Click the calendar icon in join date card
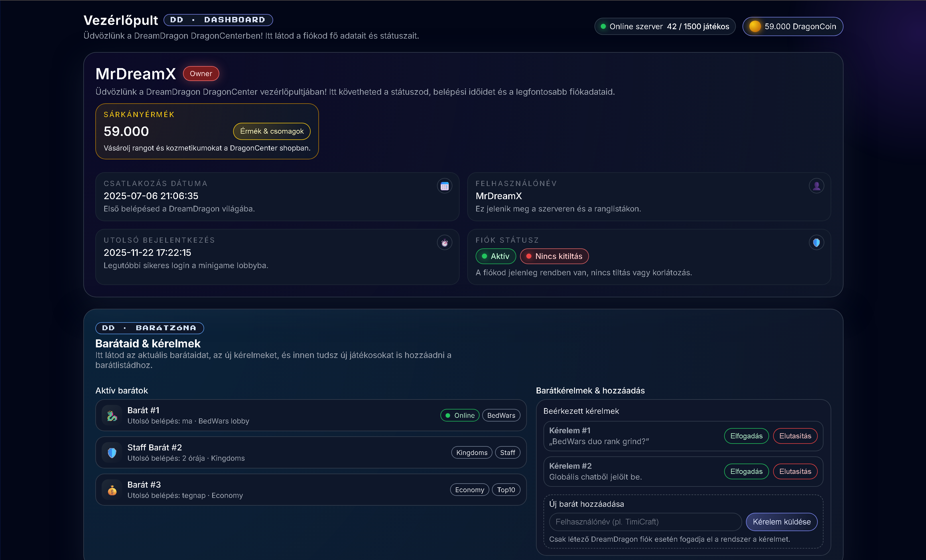This screenshot has height=560, width=926. pos(445,186)
